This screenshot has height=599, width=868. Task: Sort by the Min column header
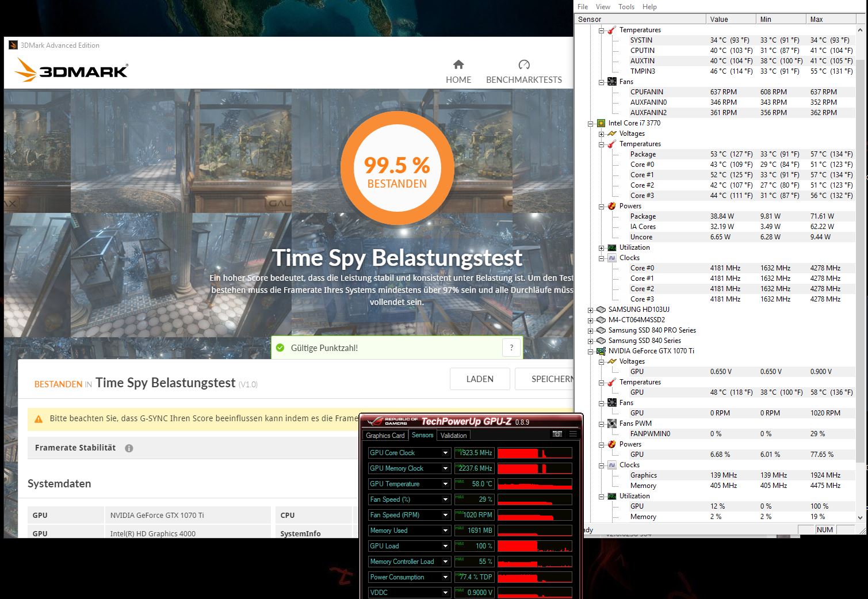pos(781,19)
